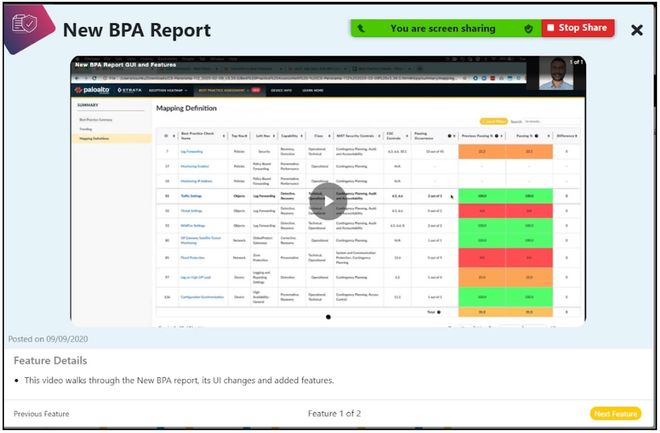Screen dimensions: 660x433
Task: Select the Best Practice Assessment tab
Action: pos(229,90)
